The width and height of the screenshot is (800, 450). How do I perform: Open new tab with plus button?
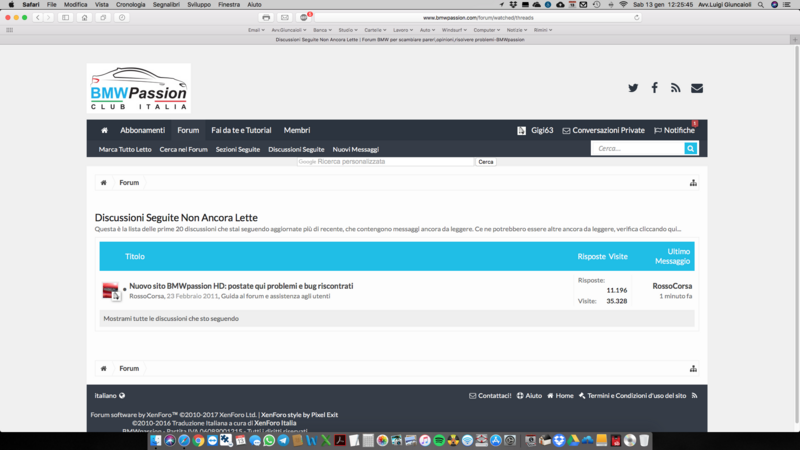point(795,39)
